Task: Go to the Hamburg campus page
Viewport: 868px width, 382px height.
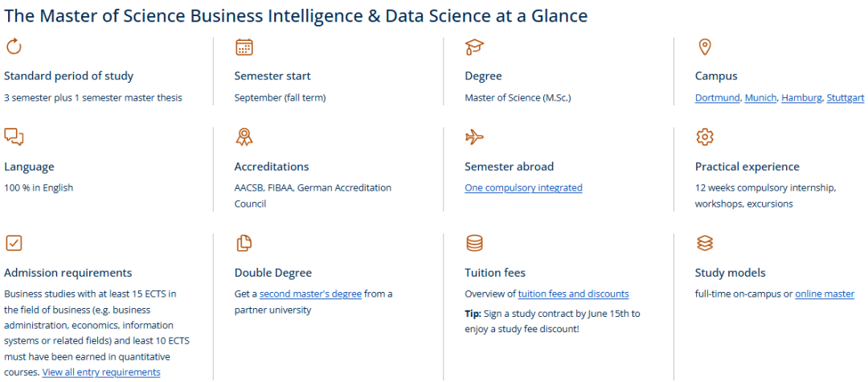Action: (x=801, y=98)
